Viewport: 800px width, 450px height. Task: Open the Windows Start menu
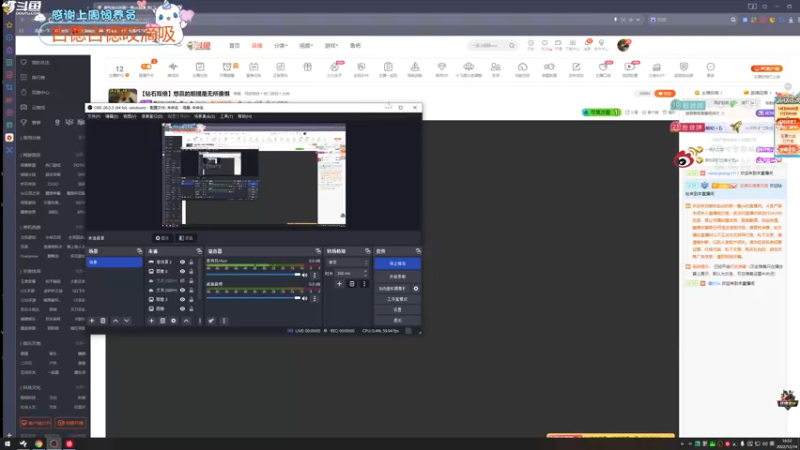pyautogui.click(x=7, y=444)
